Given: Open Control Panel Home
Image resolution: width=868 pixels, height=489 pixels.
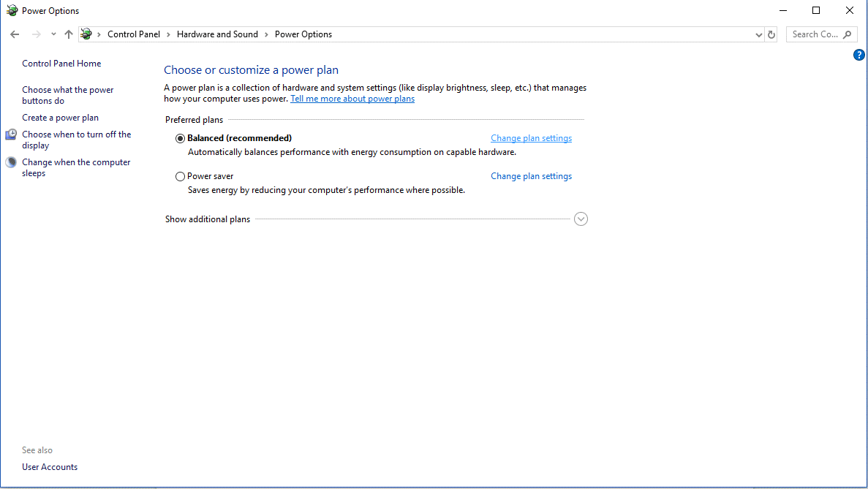Looking at the screenshot, I should [x=61, y=64].
